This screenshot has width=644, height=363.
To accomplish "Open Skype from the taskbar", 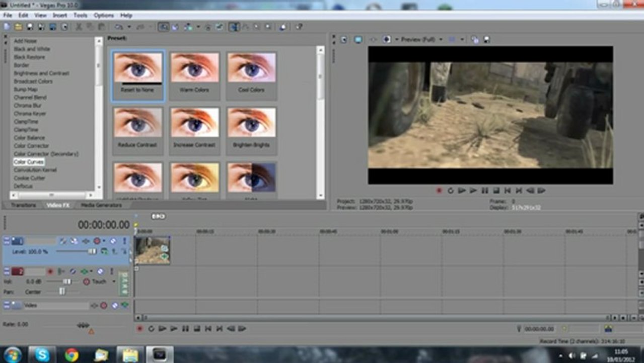I will point(42,354).
